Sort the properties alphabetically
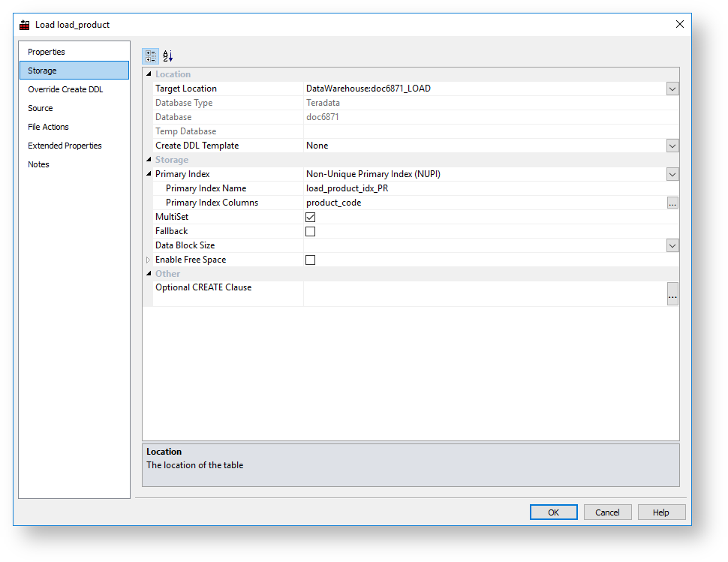Image resolution: width=728 pixels, height=562 pixels. (167, 56)
